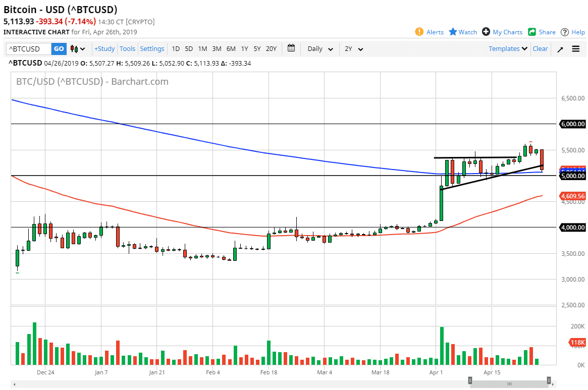Click the green Share icon
588x390 pixels.
[x=532, y=32]
